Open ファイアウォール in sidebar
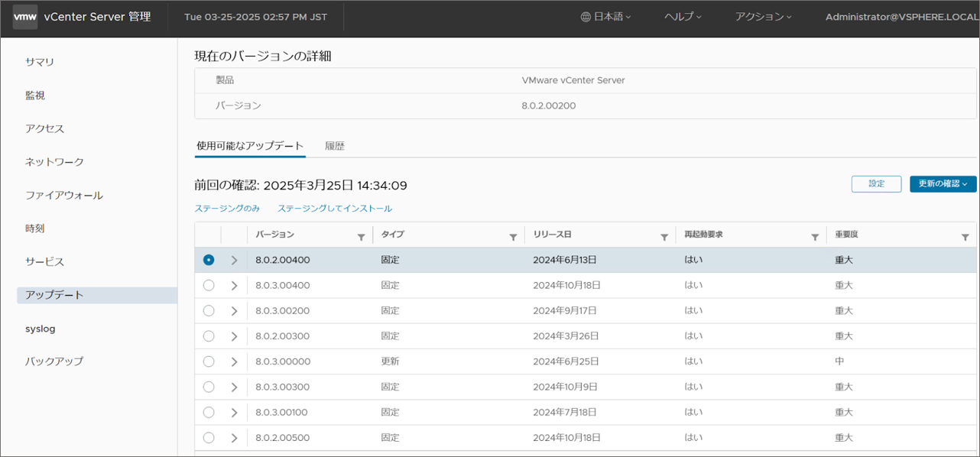The height and width of the screenshot is (457, 980). (x=63, y=195)
